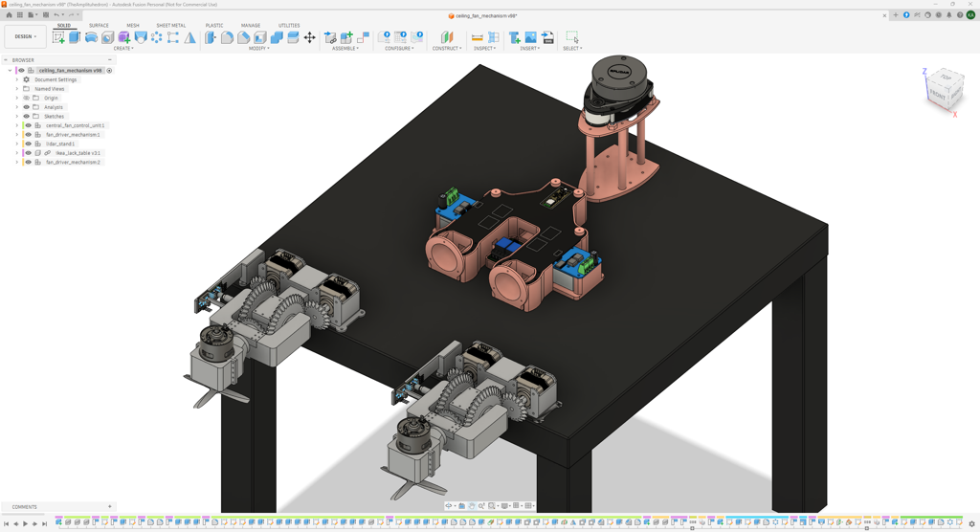Screen dimensions: 980x532
Task: Select the Shell tool
Action: click(260, 37)
